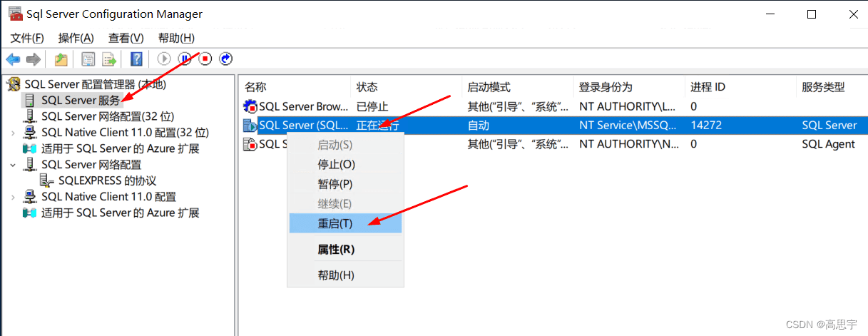Click the icon beside SQLEXPRESS 的协议
This screenshot has width=868, height=336.
(47, 180)
